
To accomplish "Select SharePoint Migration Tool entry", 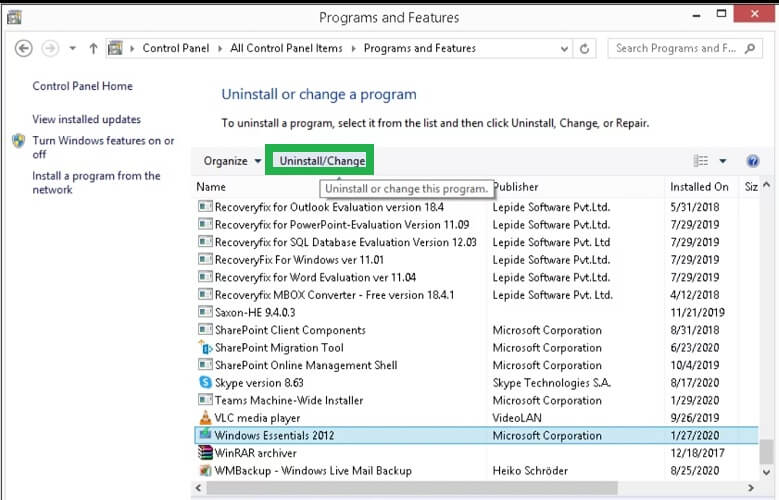I will (x=279, y=347).
